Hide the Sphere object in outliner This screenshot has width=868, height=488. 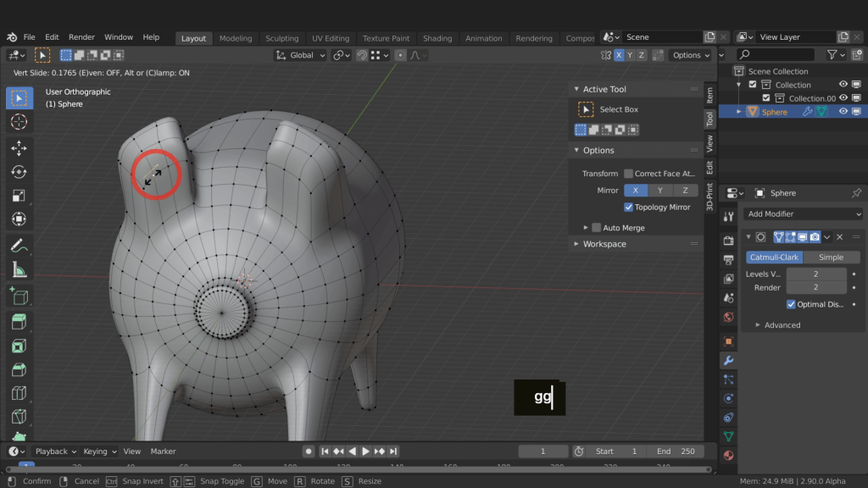[843, 112]
